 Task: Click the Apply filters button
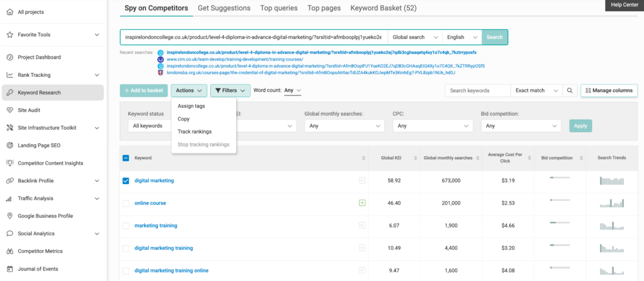tap(581, 126)
